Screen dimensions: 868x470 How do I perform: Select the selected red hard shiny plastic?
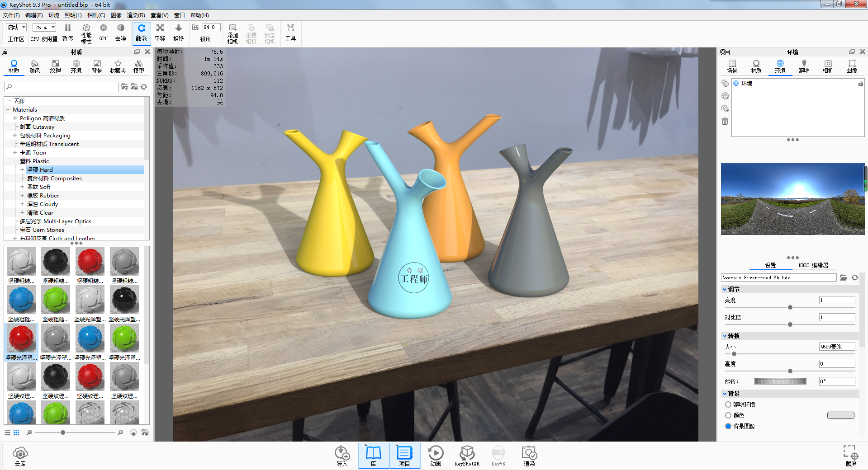21,342
